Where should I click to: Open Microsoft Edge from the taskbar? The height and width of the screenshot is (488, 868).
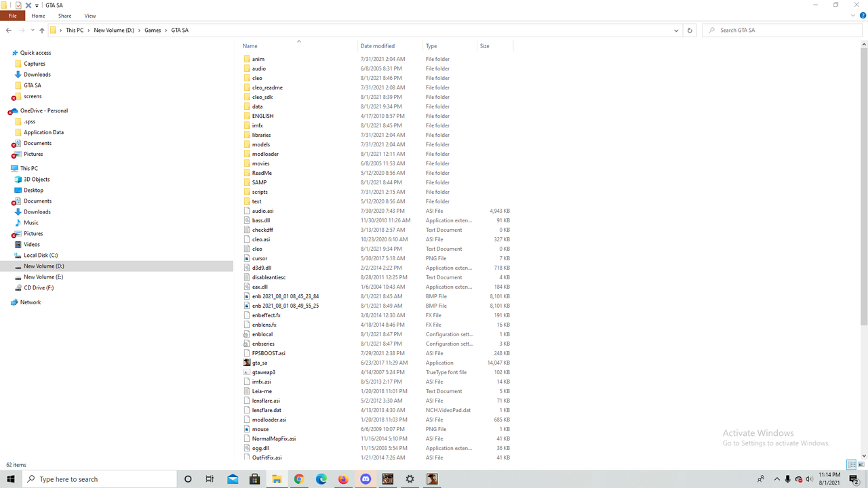tap(321, 479)
